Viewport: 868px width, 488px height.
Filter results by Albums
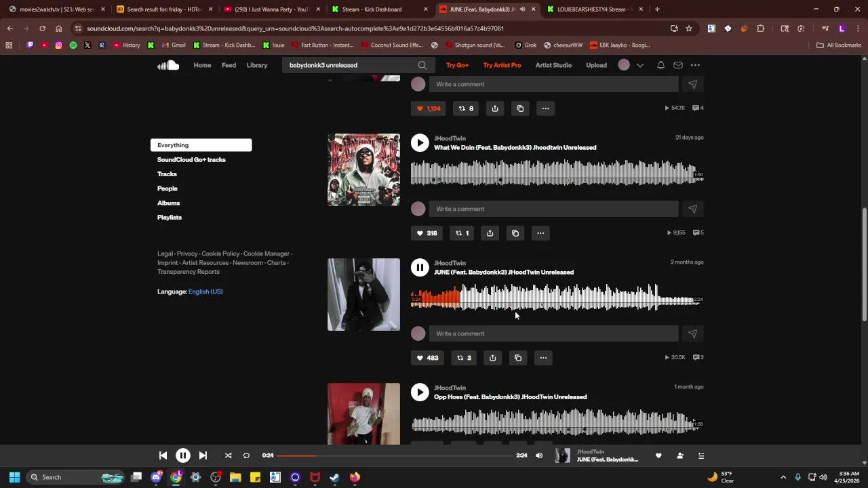[168, 203]
